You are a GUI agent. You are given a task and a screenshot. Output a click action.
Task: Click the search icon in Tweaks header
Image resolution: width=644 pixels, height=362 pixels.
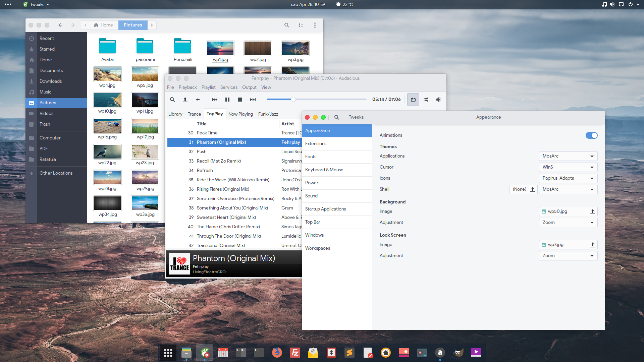click(336, 117)
